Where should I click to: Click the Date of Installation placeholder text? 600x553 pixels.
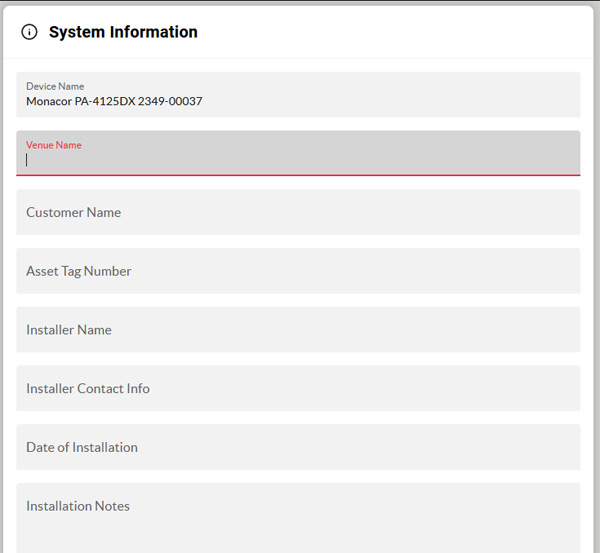(82, 447)
